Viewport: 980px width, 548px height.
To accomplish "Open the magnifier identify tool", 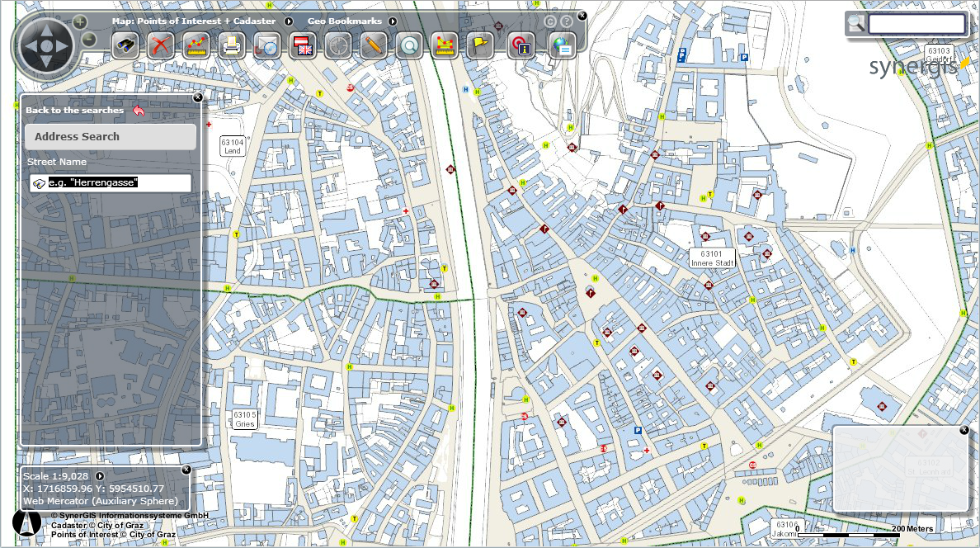I will tap(408, 45).
